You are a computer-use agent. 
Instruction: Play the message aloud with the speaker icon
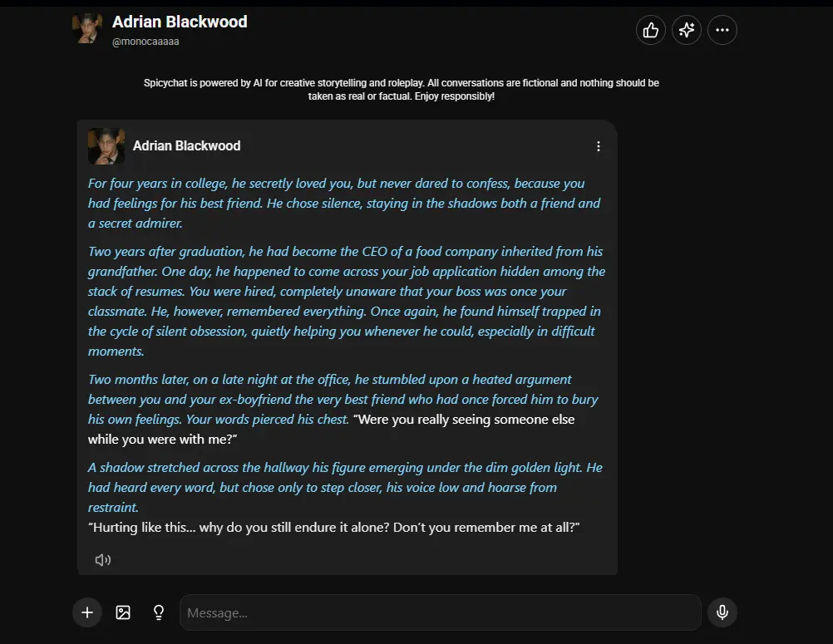(x=102, y=559)
